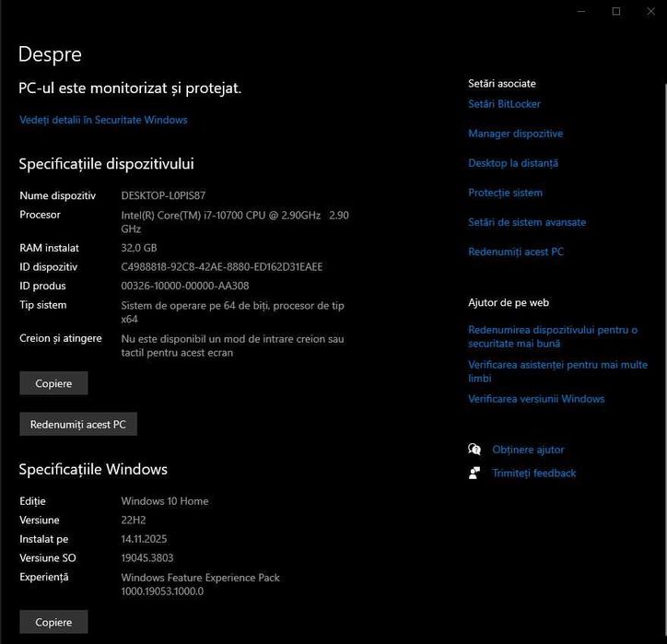The width and height of the screenshot is (667, 644).
Task: Click the feedback person icon
Action: pos(474,473)
